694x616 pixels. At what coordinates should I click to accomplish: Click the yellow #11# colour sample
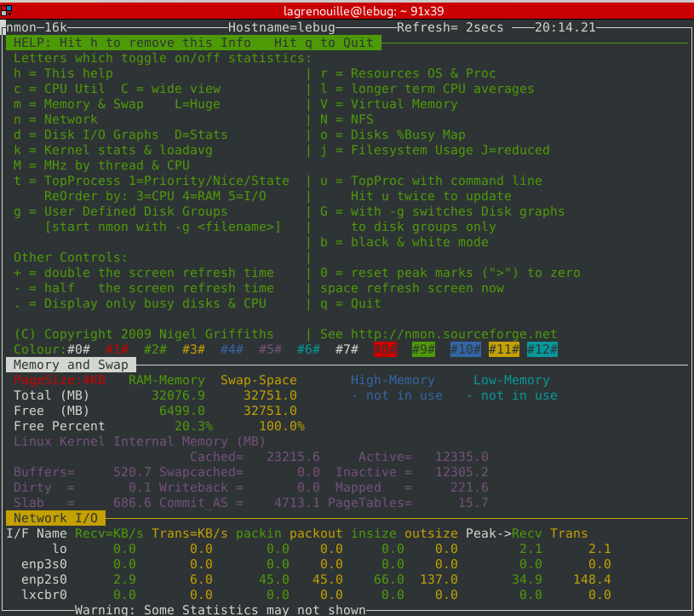504,349
